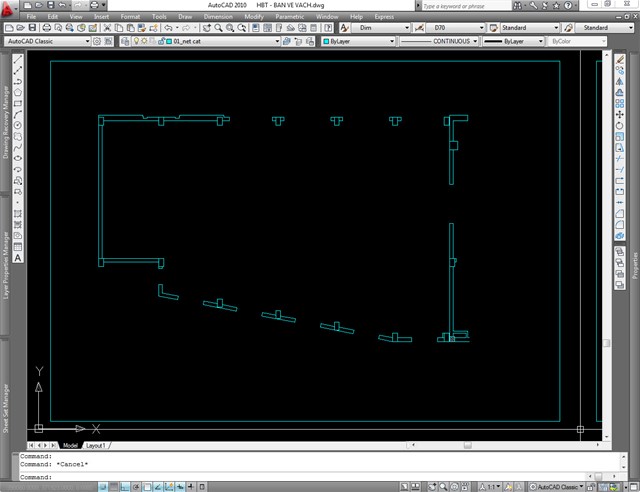Toggle Object Snap in status bar
This screenshot has height=492, width=640.
pos(147,487)
